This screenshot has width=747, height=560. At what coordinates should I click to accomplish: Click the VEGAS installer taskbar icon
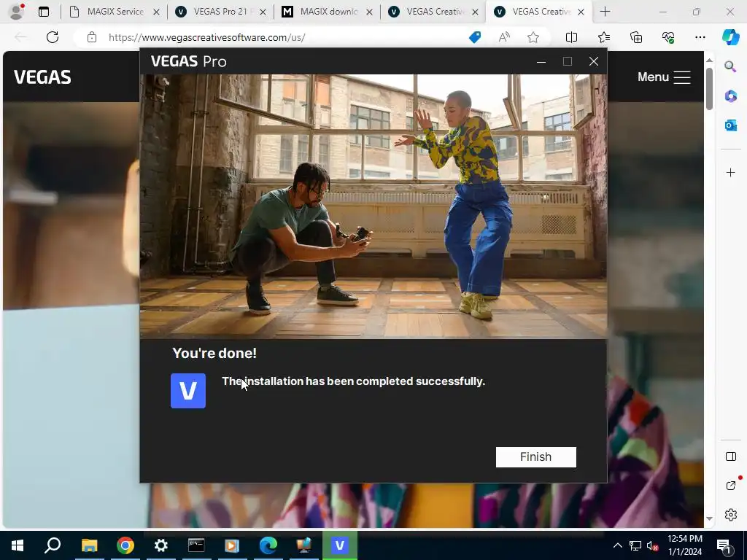(x=340, y=545)
